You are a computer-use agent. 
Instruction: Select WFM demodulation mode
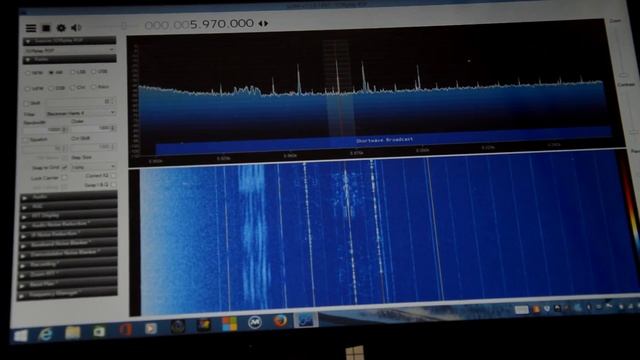point(34,88)
